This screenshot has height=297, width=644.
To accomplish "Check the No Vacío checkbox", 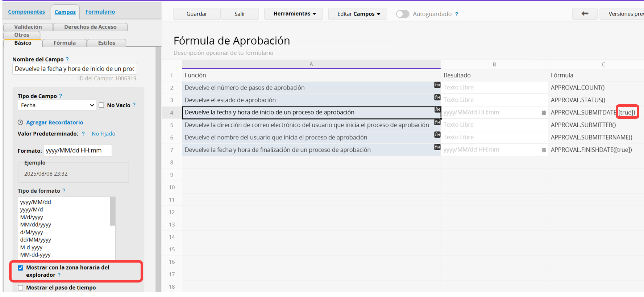I will (101, 105).
